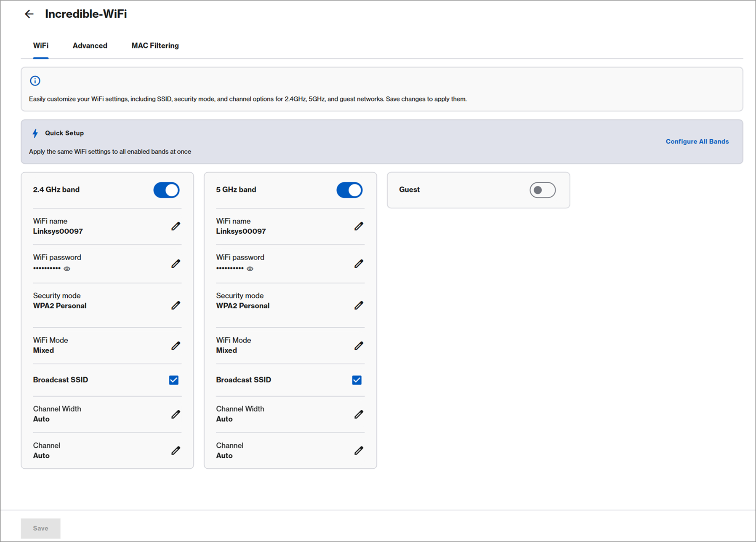Screen dimensions: 756x542
Task: Open the MAC Filtering tab
Action: [155, 45]
